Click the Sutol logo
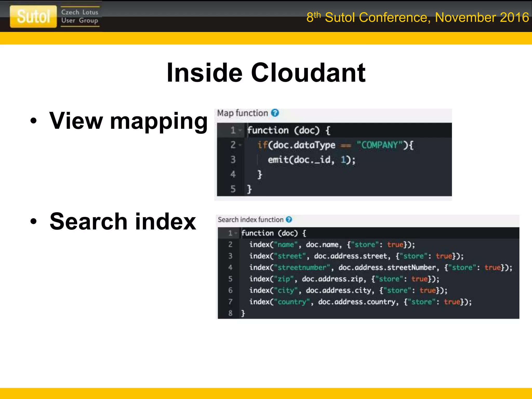 (33, 16)
